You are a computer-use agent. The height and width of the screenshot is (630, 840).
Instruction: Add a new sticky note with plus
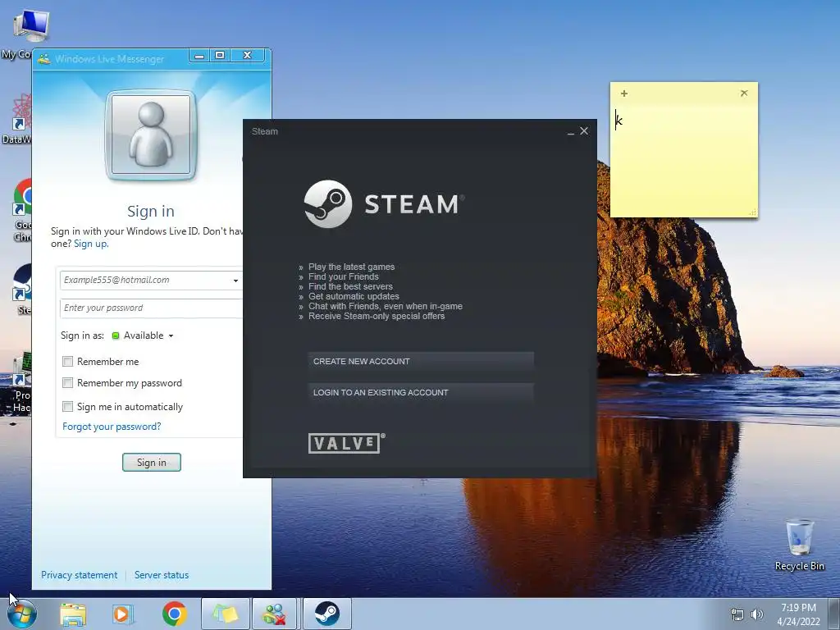(x=624, y=94)
